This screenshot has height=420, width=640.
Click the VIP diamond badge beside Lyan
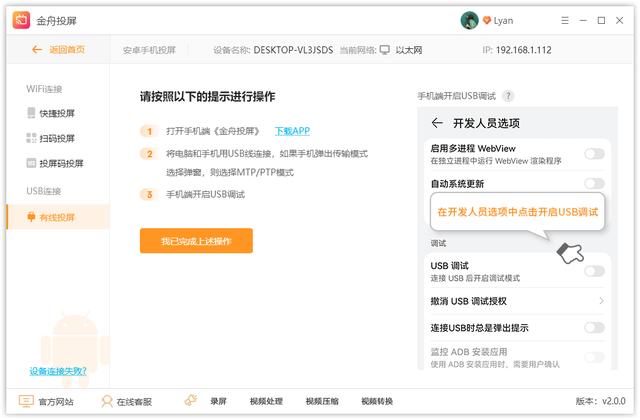487,20
